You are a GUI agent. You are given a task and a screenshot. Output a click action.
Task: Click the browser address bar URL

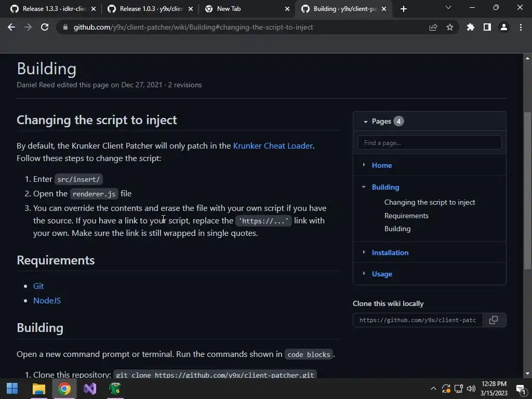tap(193, 27)
